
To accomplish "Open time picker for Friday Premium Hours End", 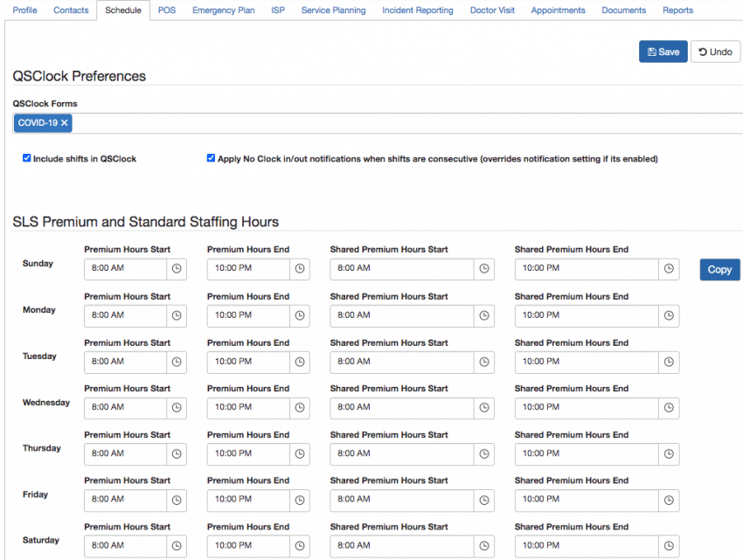I will 300,500.
